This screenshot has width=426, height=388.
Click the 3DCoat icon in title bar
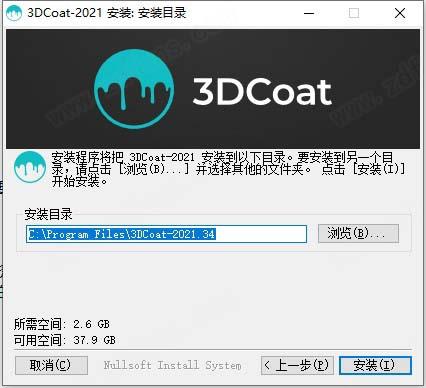point(14,13)
